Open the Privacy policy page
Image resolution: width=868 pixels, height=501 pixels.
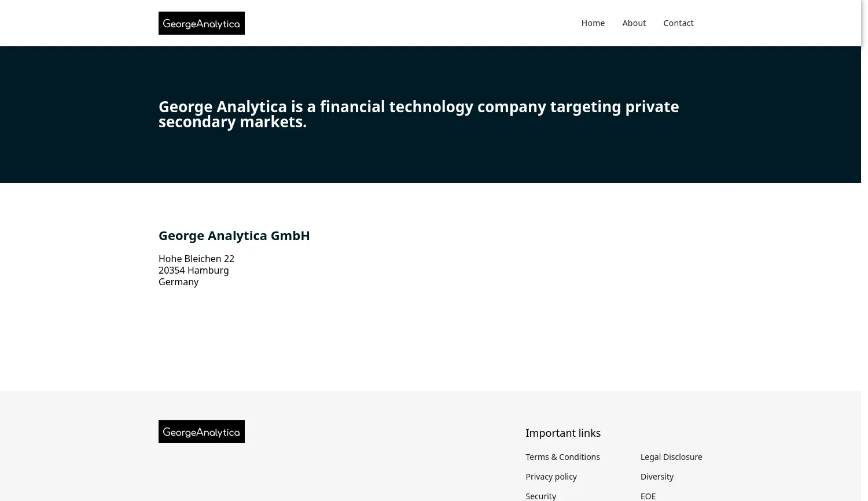pos(551,476)
